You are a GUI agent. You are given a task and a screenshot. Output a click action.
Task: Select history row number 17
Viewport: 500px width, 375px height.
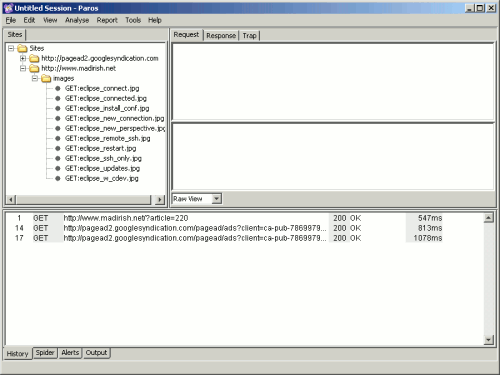pos(225,238)
